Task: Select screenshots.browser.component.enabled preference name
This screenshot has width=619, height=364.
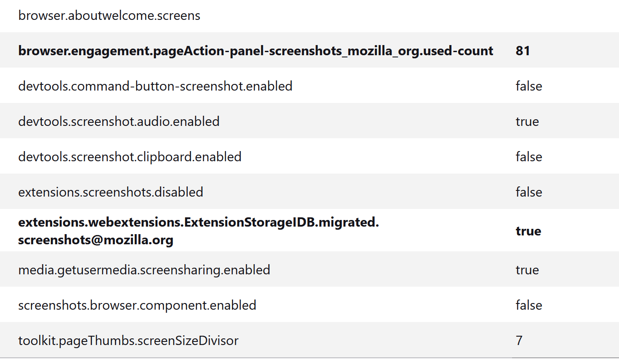Action: (137, 305)
